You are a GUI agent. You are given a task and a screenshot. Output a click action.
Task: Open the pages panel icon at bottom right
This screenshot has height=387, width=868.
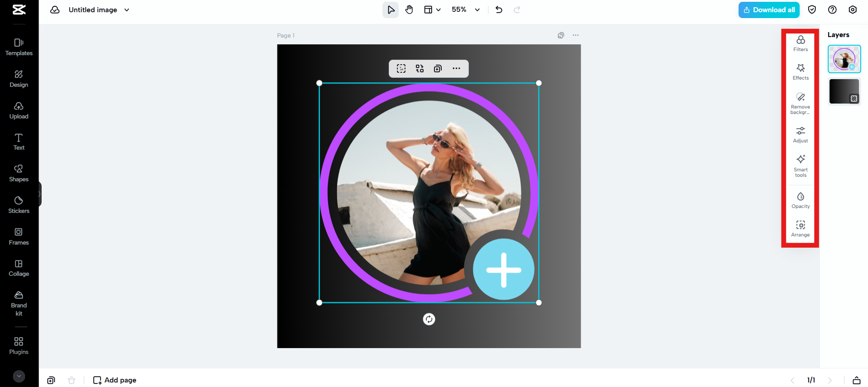pos(857,380)
